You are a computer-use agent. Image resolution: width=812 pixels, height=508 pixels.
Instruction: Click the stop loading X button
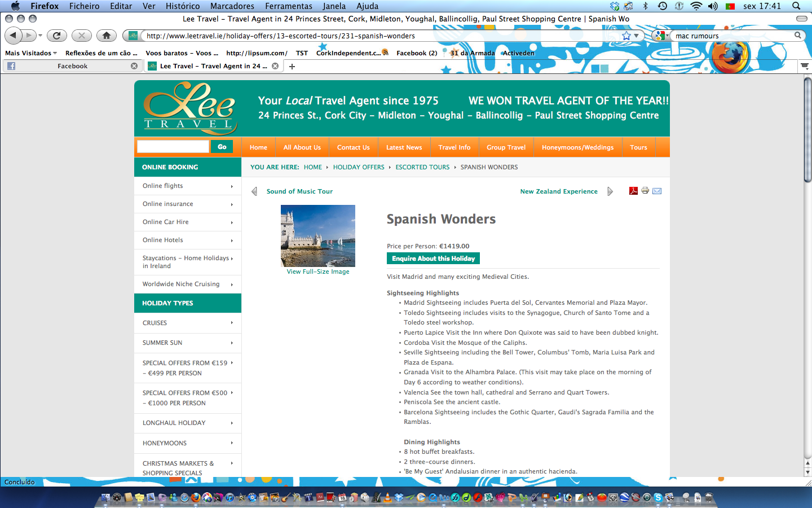tap(82, 36)
